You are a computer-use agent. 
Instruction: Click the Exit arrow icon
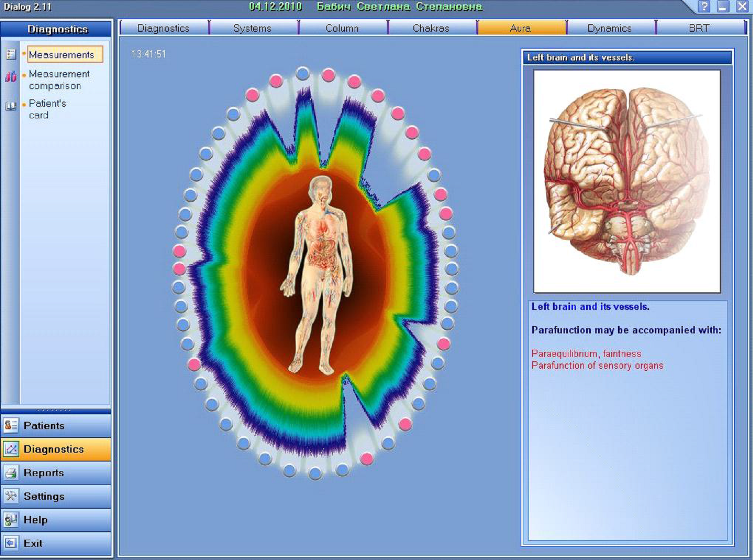[x=11, y=543]
